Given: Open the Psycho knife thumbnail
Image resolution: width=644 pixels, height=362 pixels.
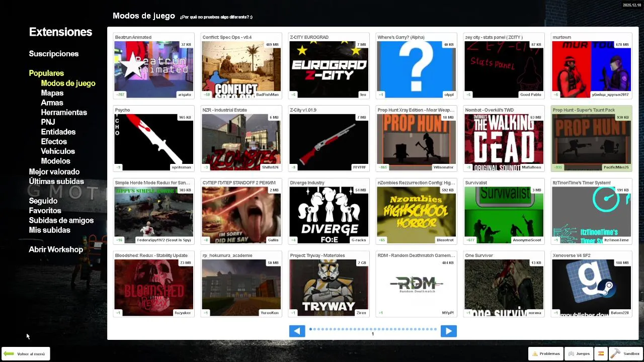Looking at the screenshot, I should coord(153,142).
